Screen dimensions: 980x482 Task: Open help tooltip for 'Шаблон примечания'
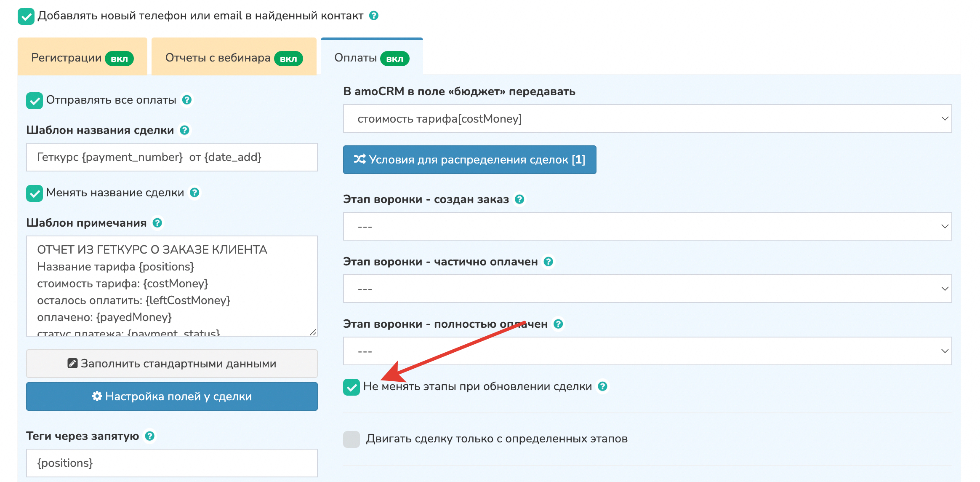[157, 223]
